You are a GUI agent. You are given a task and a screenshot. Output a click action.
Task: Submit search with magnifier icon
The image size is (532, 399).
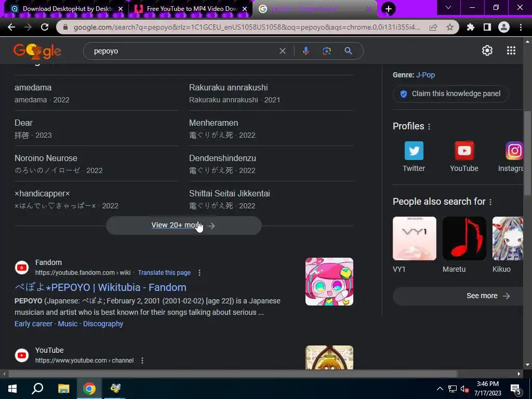coord(348,51)
